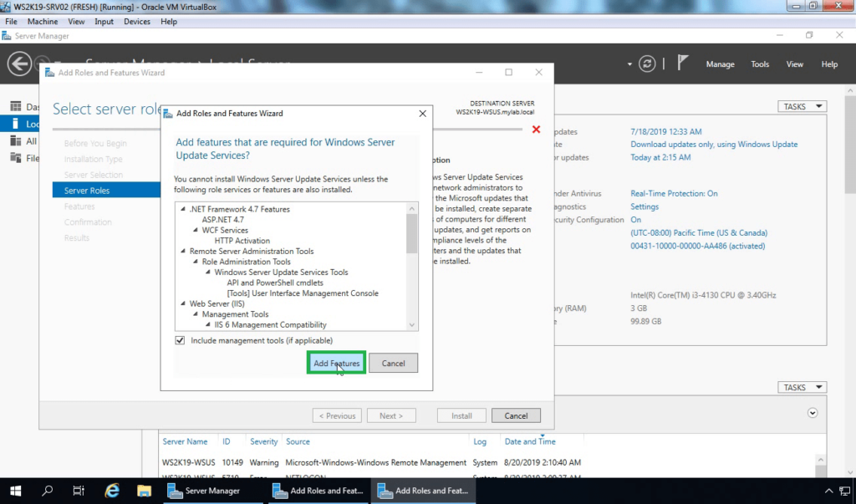Click product ID activated link

(698, 246)
